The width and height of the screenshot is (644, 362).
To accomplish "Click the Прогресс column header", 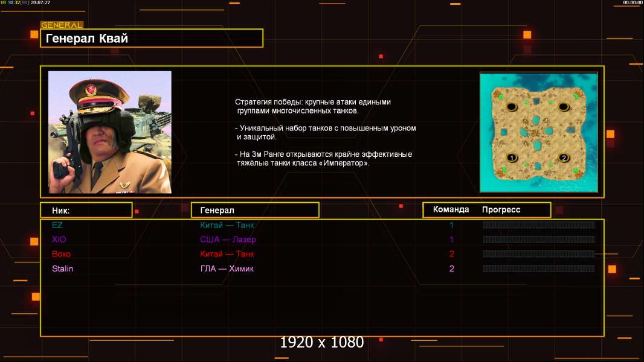I will 501,209.
